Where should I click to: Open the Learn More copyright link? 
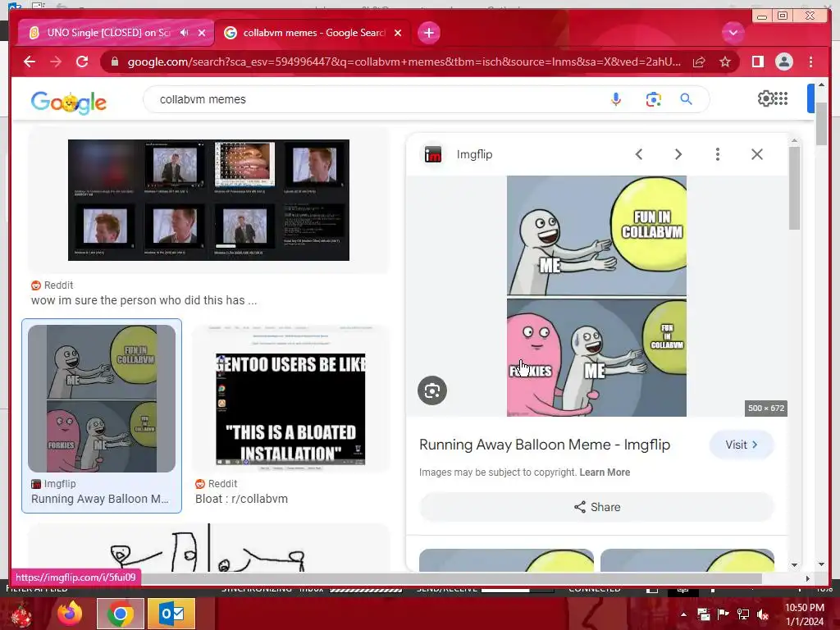click(605, 472)
